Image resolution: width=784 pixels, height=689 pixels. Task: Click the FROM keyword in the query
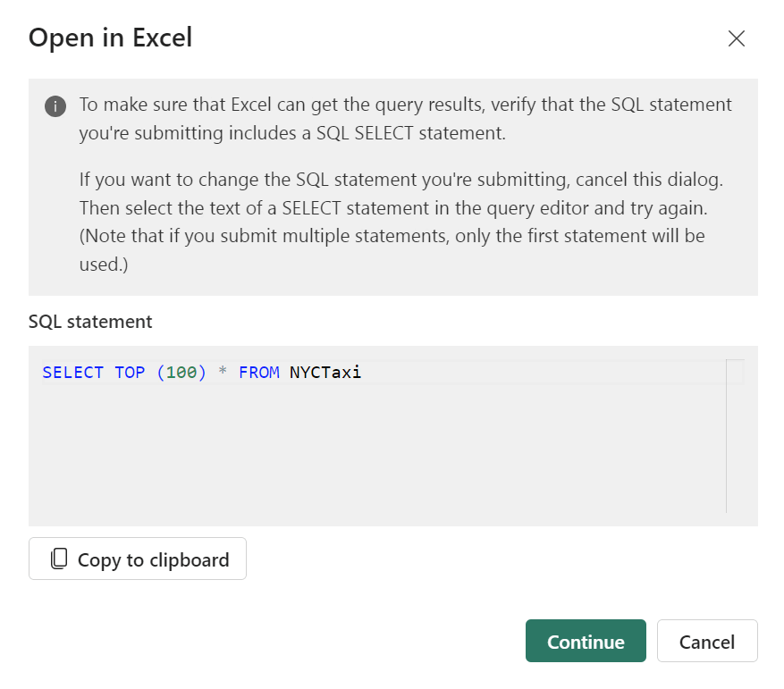(x=259, y=373)
